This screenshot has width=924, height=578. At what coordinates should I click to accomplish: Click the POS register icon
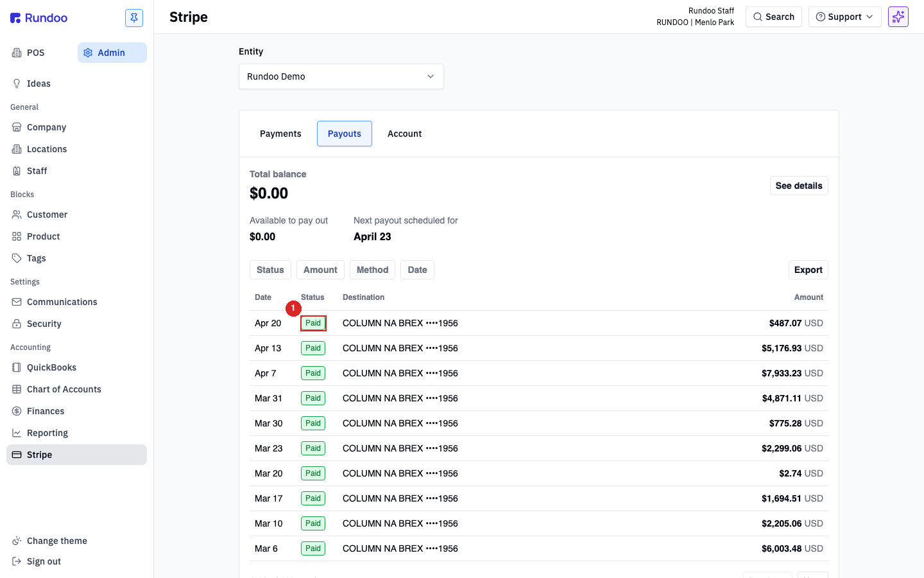pos(17,53)
